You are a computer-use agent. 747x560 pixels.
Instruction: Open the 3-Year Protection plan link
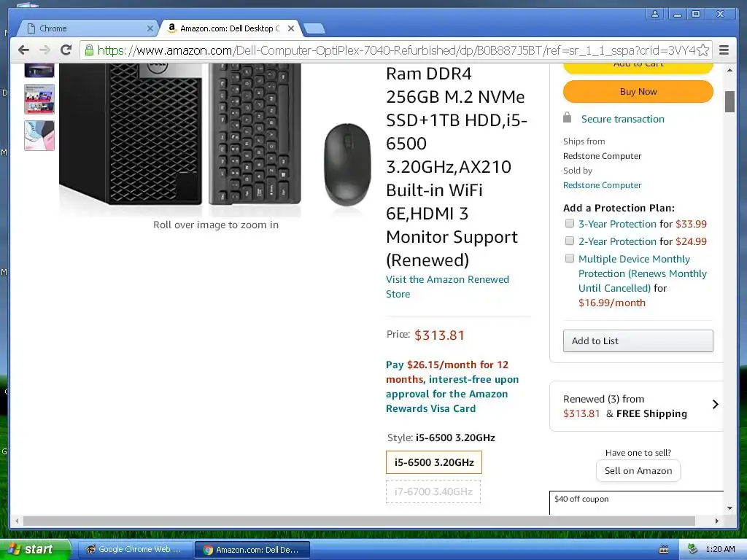point(617,224)
